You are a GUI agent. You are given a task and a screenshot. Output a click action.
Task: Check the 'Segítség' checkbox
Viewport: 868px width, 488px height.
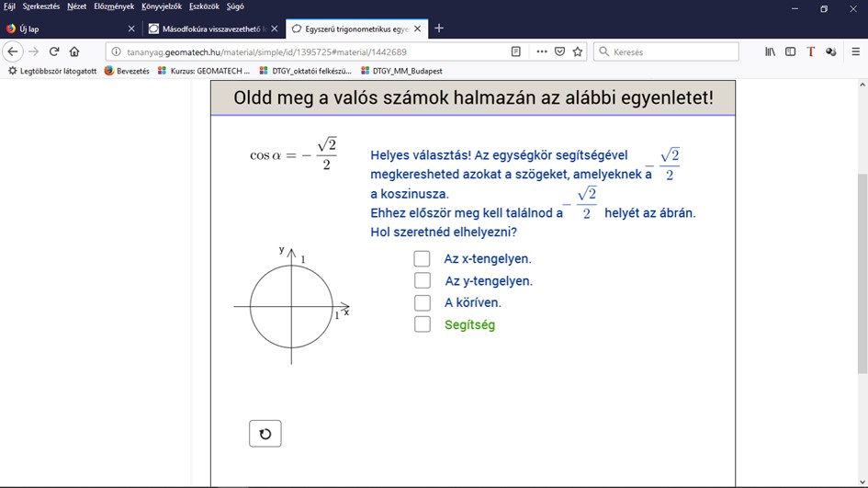pyautogui.click(x=422, y=324)
